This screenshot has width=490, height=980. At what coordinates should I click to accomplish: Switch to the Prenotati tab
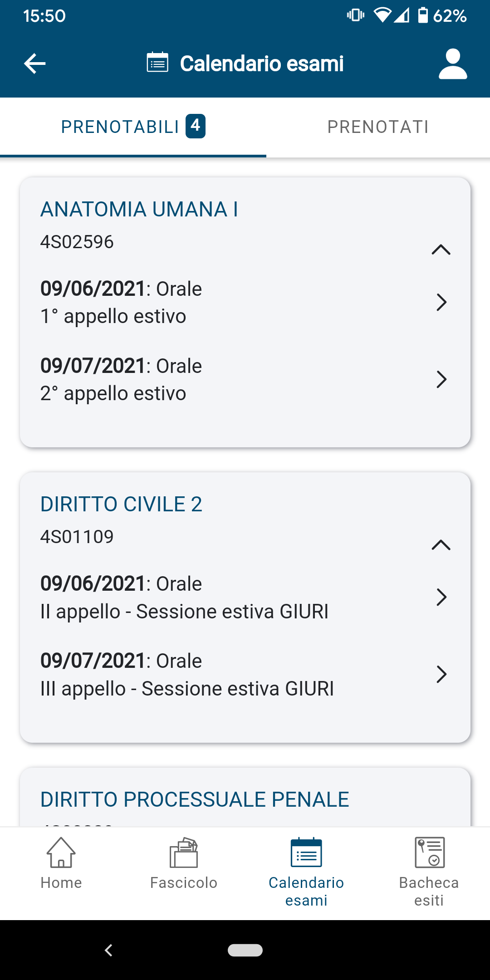tap(378, 127)
